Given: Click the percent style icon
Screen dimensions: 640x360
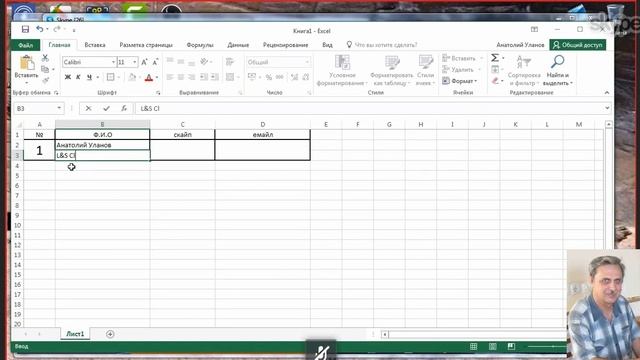Looking at the screenshot, I should (269, 77).
